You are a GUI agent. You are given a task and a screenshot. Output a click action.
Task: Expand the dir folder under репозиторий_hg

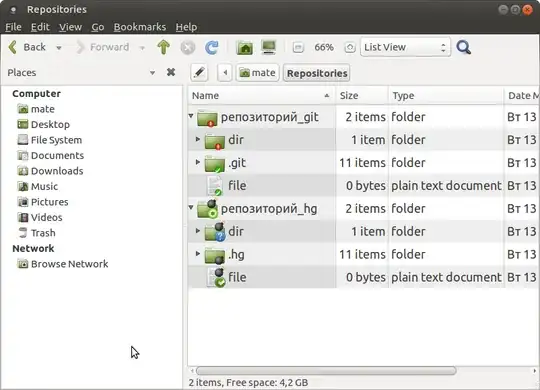[x=198, y=230]
